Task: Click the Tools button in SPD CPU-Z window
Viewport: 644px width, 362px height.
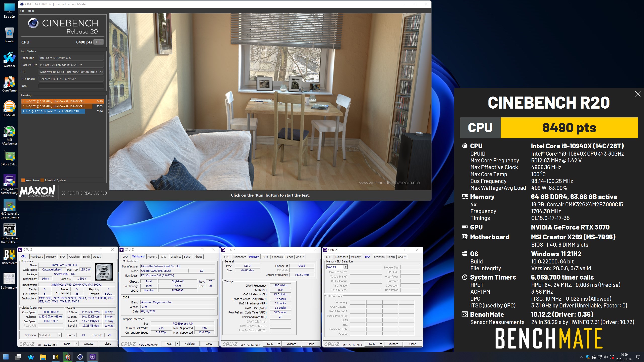Action: tap(372, 344)
